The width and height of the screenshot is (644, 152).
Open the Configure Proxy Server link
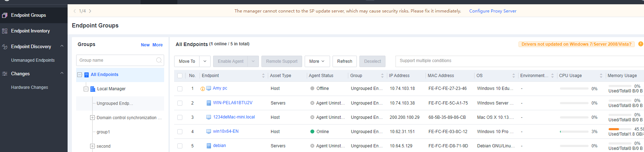492,11
